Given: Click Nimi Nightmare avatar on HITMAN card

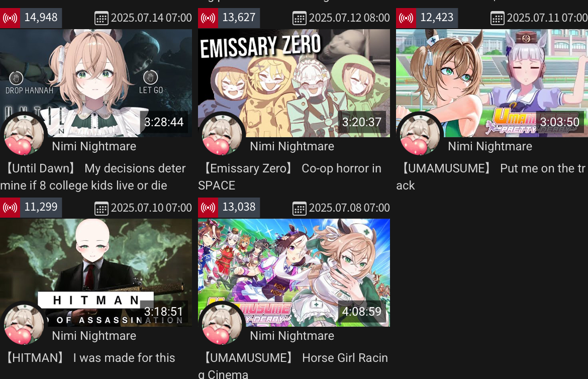Looking at the screenshot, I should tap(24, 325).
